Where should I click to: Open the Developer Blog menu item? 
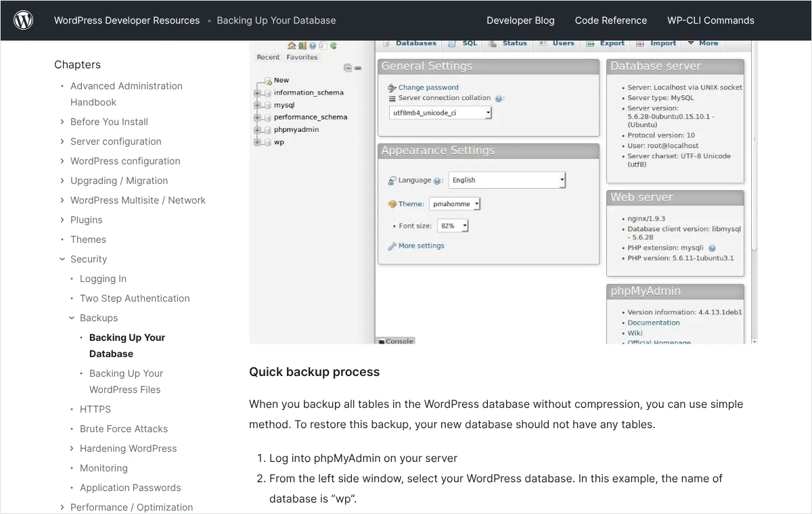[x=520, y=20]
